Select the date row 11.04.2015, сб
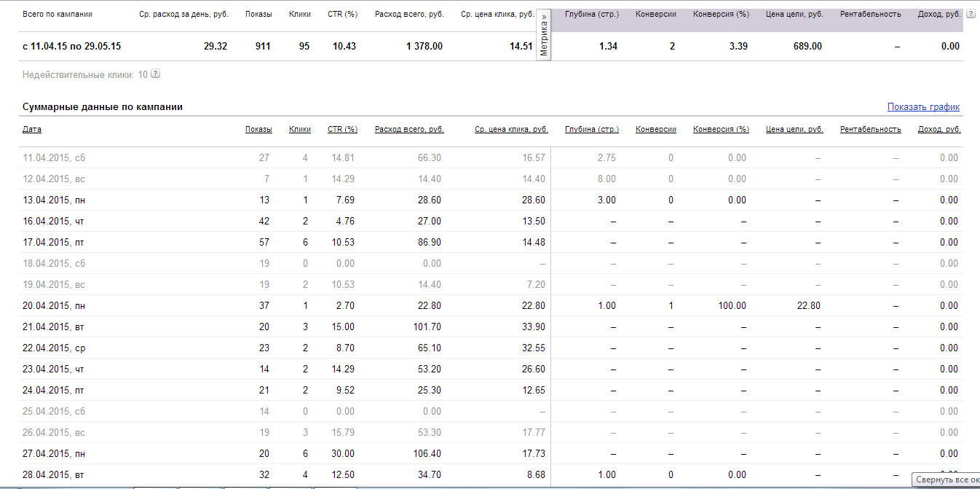Image resolution: width=980 pixels, height=489 pixels. [54, 158]
